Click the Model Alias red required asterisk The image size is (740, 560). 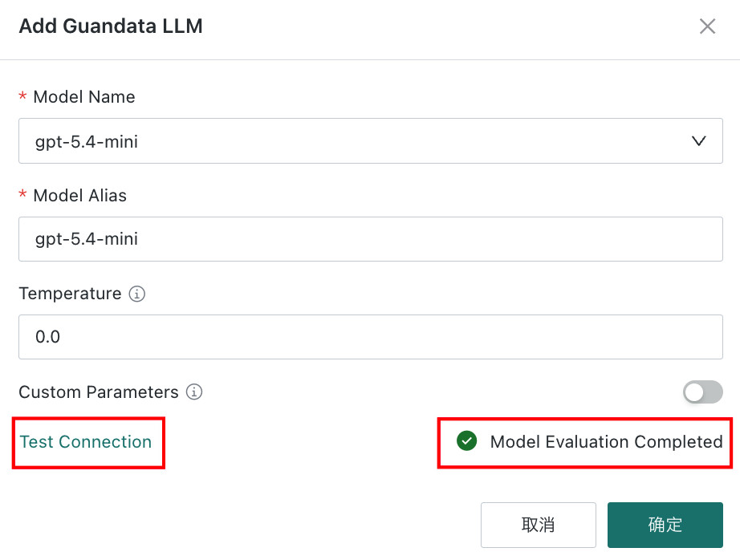click(22, 194)
